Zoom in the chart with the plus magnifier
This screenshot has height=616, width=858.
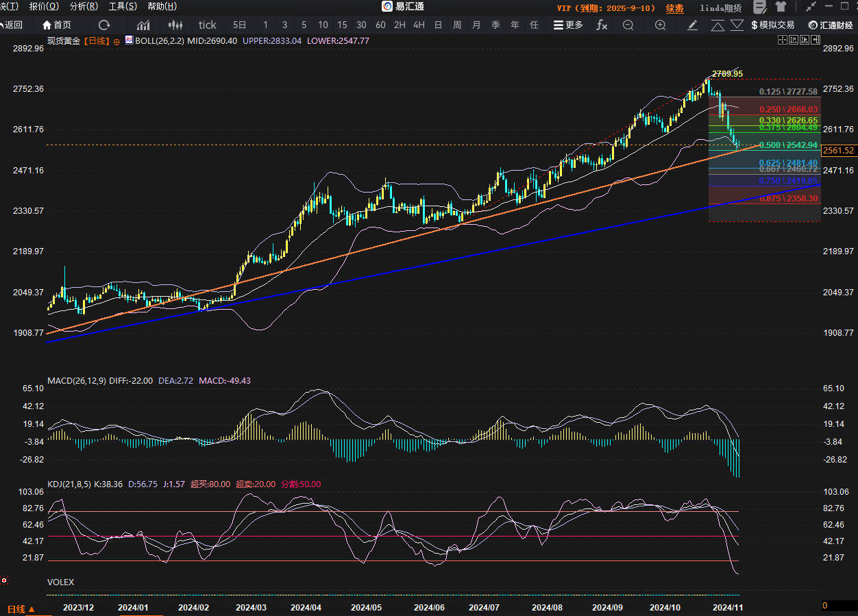pos(660,25)
